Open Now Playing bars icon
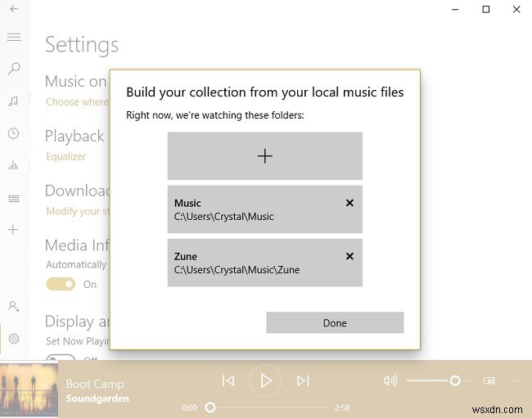This screenshot has width=532, height=418. click(x=13, y=165)
